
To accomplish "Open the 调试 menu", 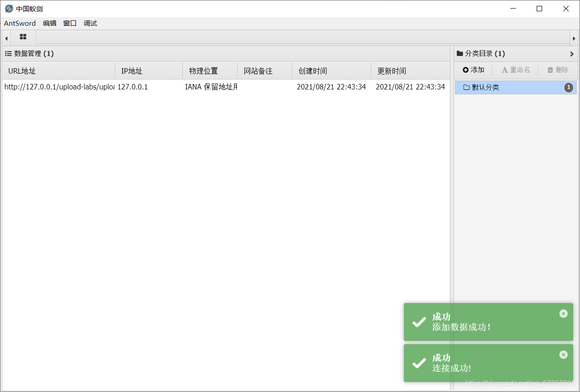I will pyautogui.click(x=90, y=23).
